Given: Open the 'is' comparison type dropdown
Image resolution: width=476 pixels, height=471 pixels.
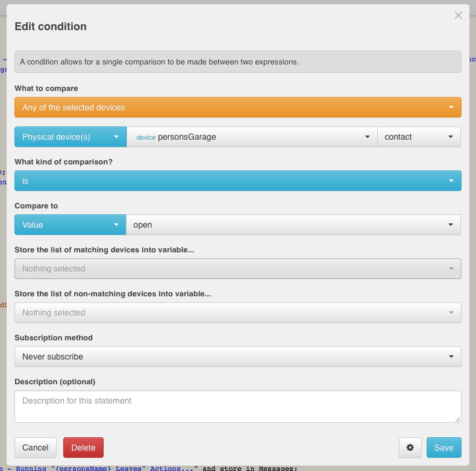Looking at the screenshot, I should pyautogui.click(x=237, y=181).
